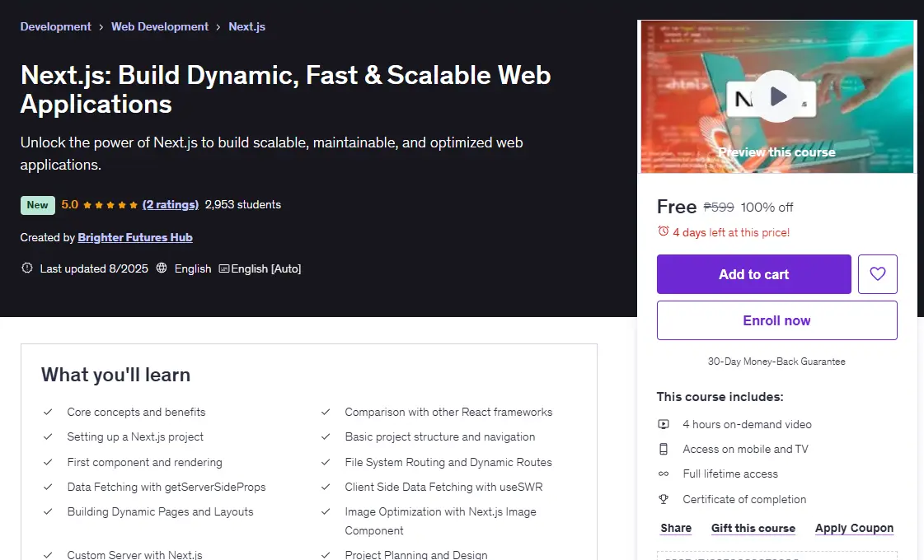Click the Enroll now button
Viewport: 924px width, 560px height.
(x=776, y=320)
